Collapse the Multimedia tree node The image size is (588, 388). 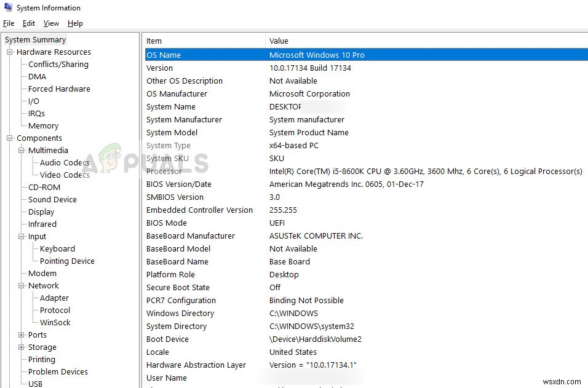coord(22,150)
